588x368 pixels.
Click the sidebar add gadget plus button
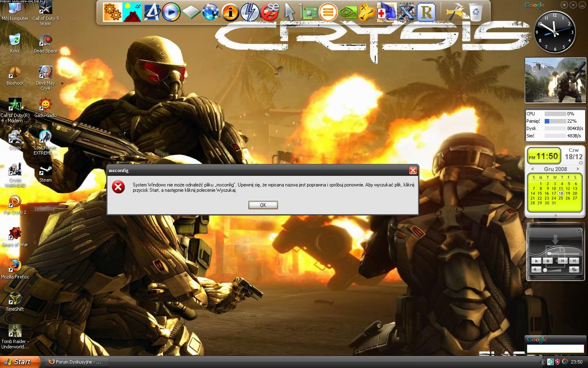(x=564, y=5)
